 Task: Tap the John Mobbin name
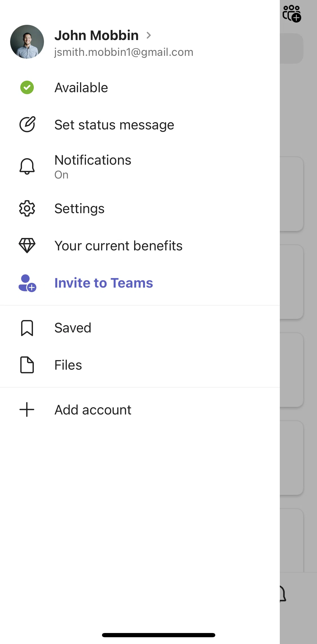(x=96, y=35)
